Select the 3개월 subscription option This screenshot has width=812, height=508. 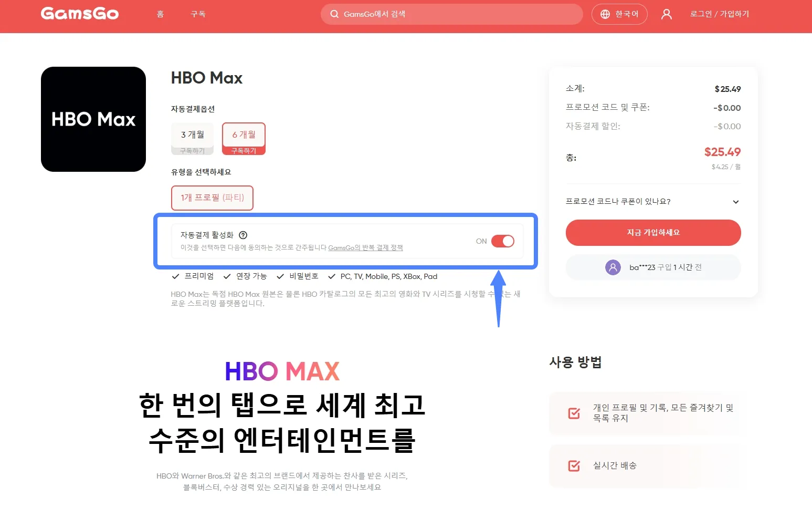click(x=193, y=139)
